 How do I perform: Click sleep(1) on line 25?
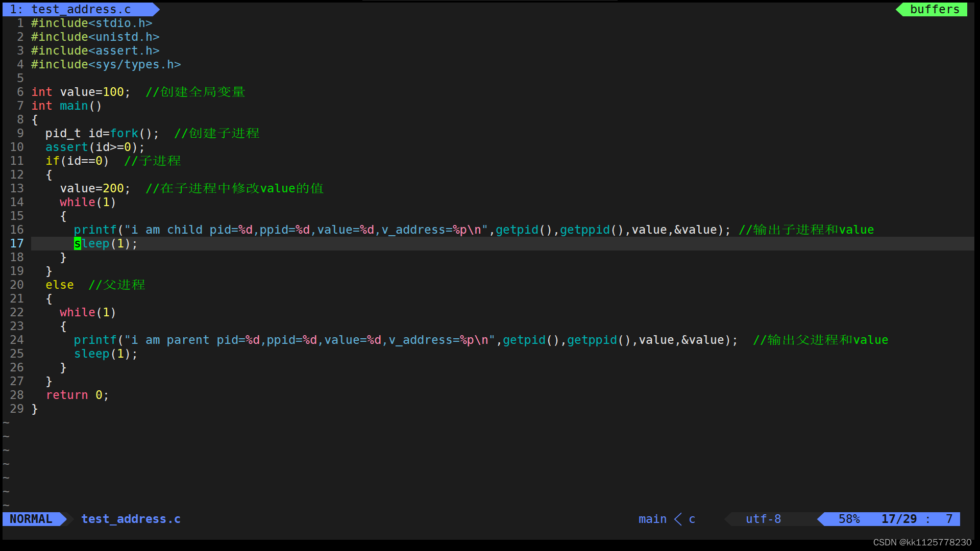(106, 354)
